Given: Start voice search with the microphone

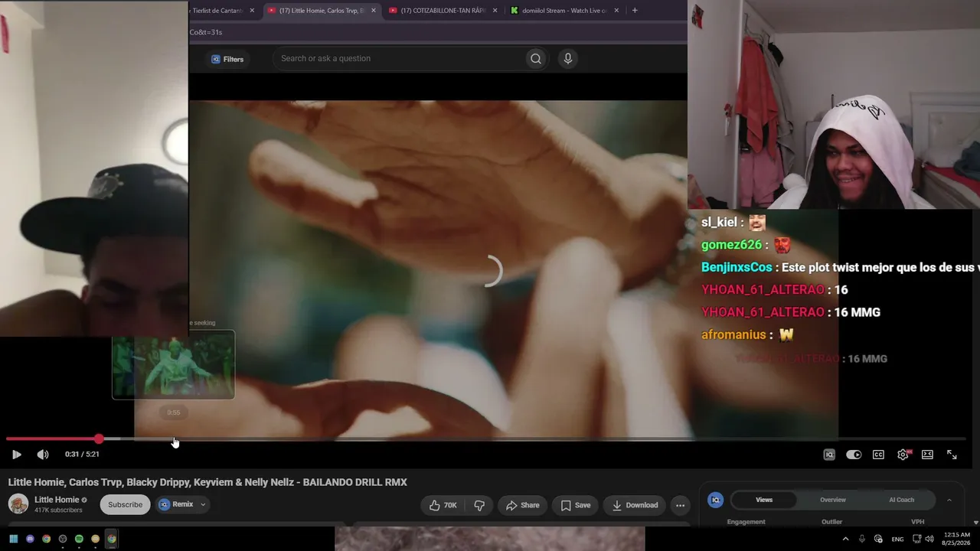Looking at the screenshot, I should (567, 58).
